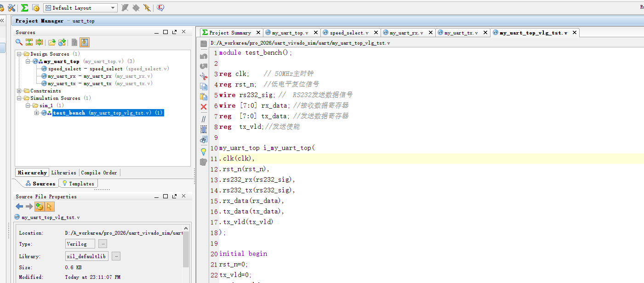Select test_bench item in Simulation Sources

point(108,113)
